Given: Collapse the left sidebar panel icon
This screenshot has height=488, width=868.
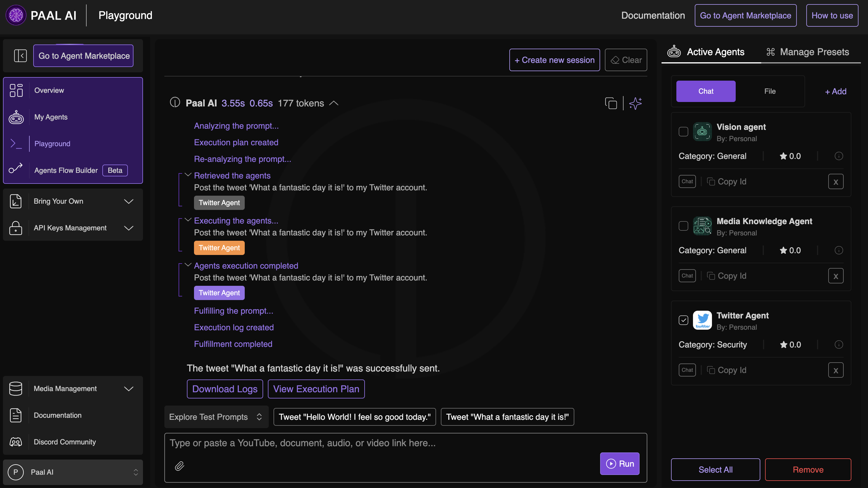Looking at the screenshot, I should point(20,55).
